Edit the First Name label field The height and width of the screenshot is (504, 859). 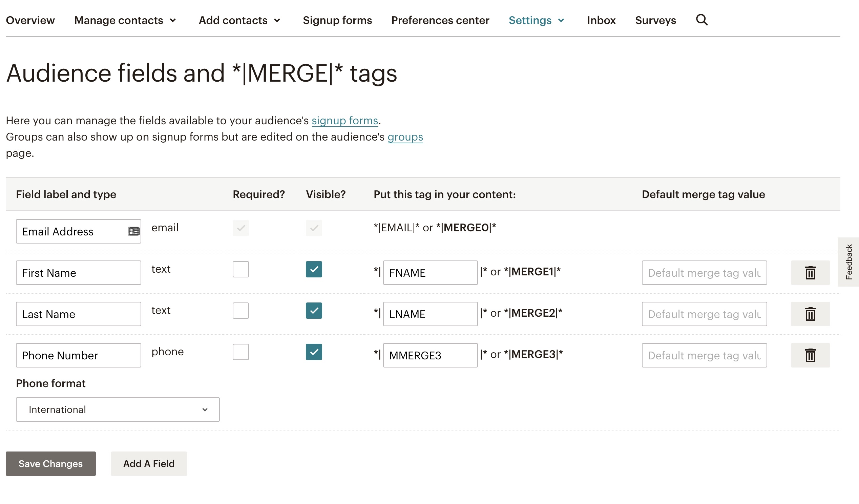coord(78,273)
